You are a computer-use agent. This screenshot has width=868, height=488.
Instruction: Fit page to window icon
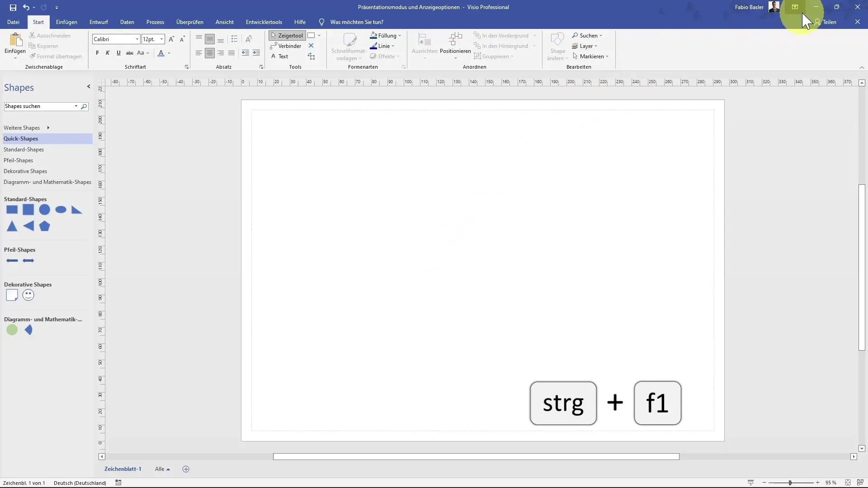(848, 483)
